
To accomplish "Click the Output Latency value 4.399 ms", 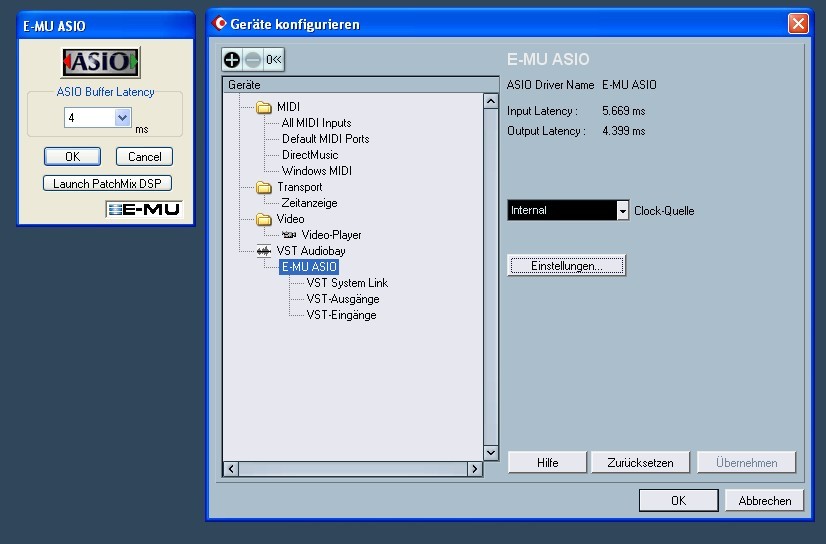I will pyautogui.click(x=624, y=131).
